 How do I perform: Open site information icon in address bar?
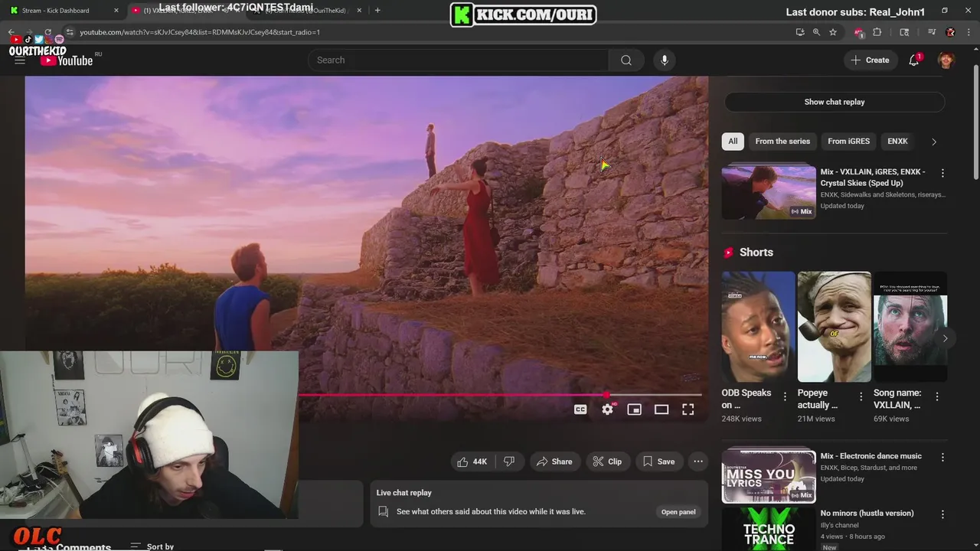coord(70,32)
